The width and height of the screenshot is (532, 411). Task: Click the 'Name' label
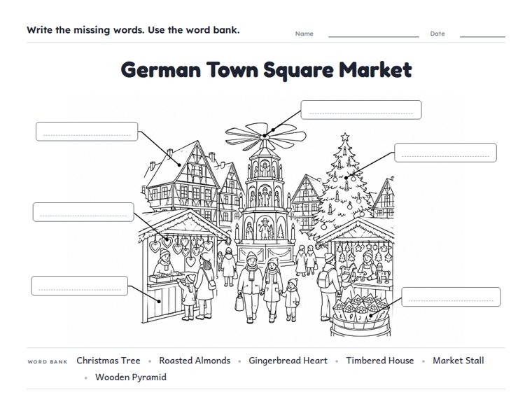pyautogui.click(x=304, y=34)
